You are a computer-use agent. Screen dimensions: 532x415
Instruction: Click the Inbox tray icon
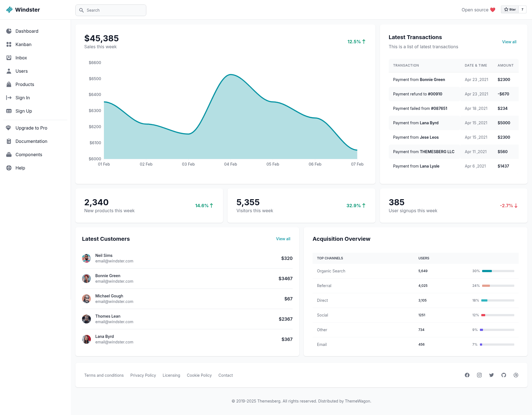coord(9,58)
